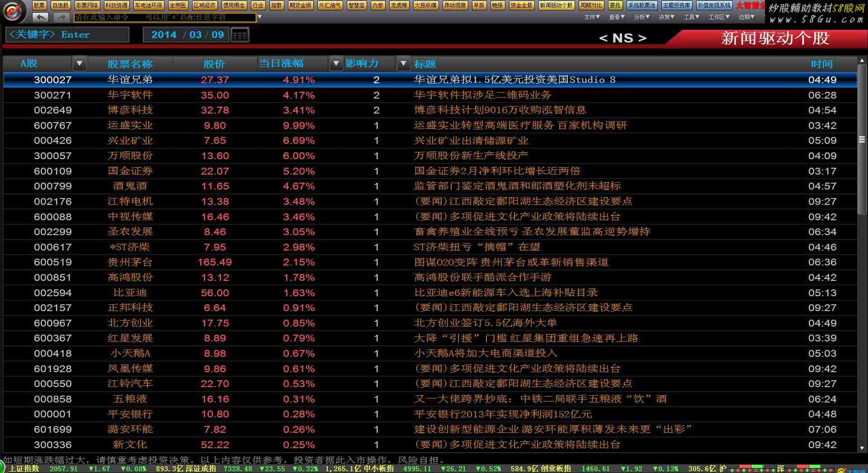The width and height of the screenshot is (868, 473).
Task: Open the blue 系统股票池 button
Action: 642,5
